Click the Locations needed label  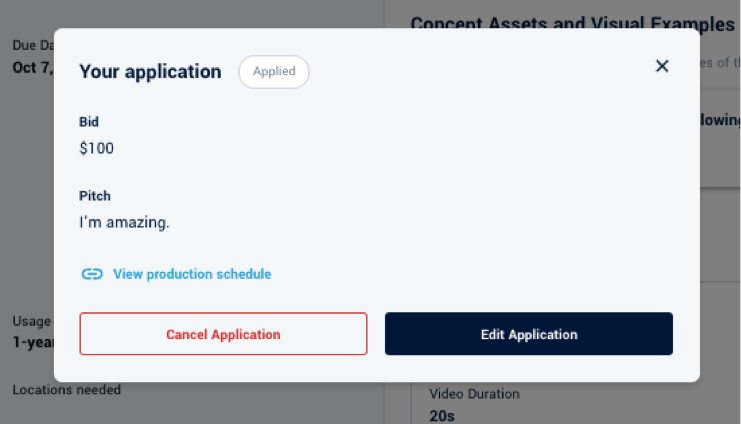pyautogui.click(x=66, y=389)
